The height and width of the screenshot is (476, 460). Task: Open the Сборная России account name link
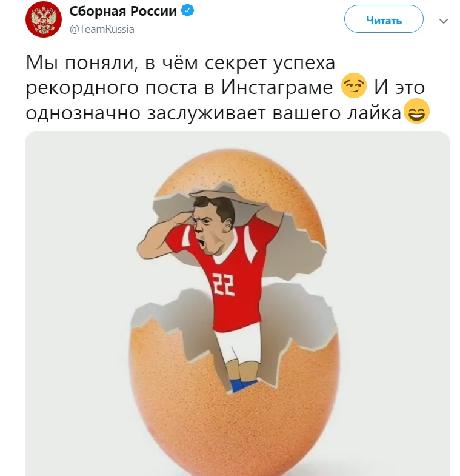(123, 12)
